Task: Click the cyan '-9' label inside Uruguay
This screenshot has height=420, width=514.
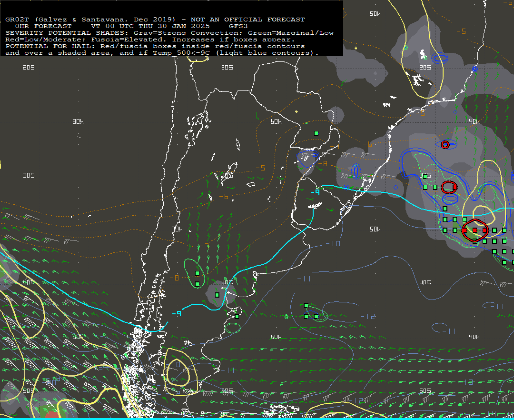Action: tap(315, 192)
